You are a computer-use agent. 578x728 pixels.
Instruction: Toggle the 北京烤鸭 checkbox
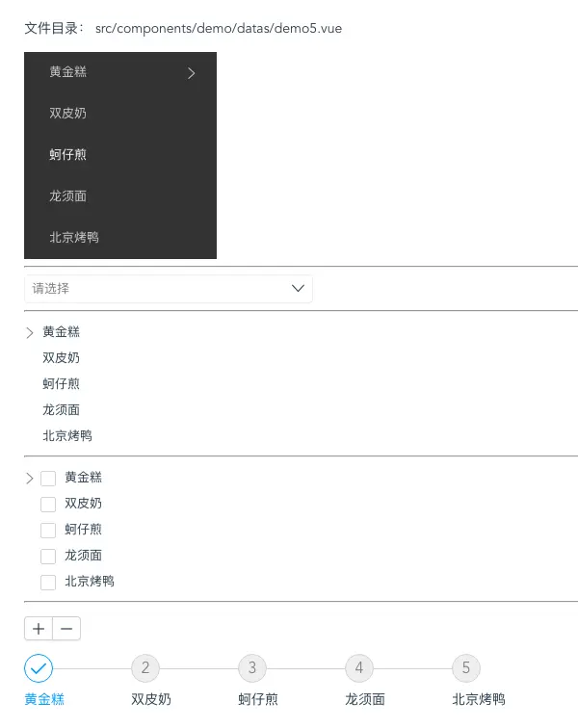[x=48, y=583]
